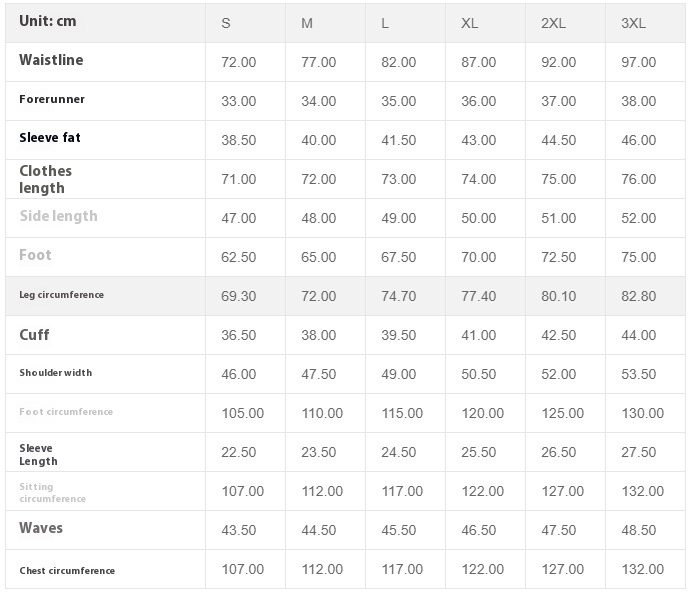Select the Forerunner row label
The width and height of the screenshot is (689, 592).
pyautogui.click(x=52, y=99)
